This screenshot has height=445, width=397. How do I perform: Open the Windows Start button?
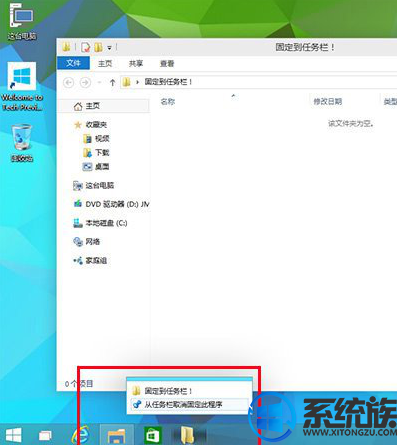coord(14,435)
